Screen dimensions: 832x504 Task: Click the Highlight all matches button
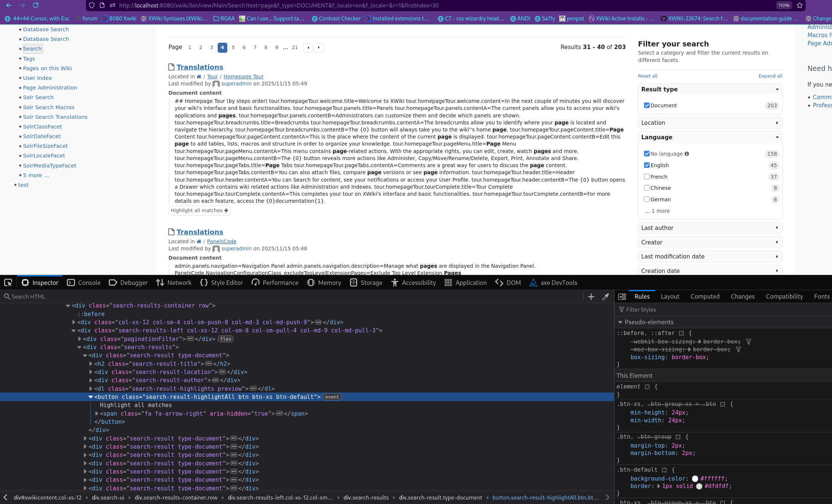click(x=199, y=211)
